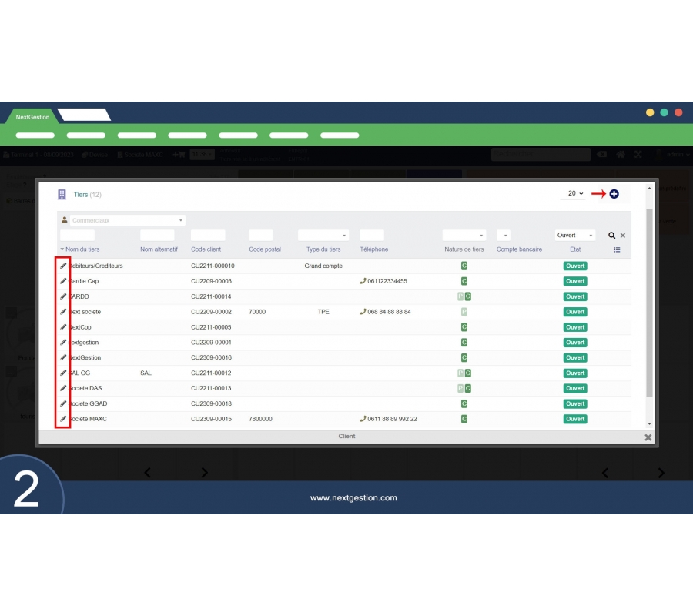The height and width of the screenshot is (616, 693).
Task: Change the page size dropdown showing 20
Action: tap(575, 194)
